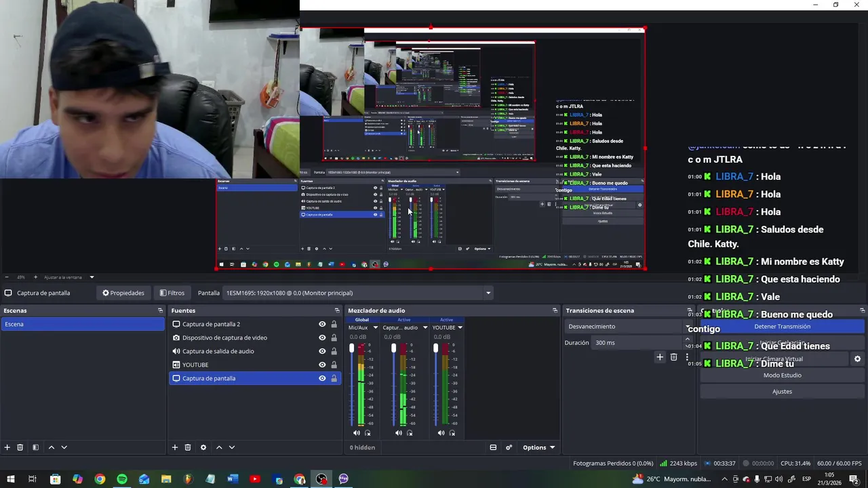Pop out the Mezclador de audio dock icon
Viewport: 868px width, 488px height.
pyautogui.click(x=555, y=310)
